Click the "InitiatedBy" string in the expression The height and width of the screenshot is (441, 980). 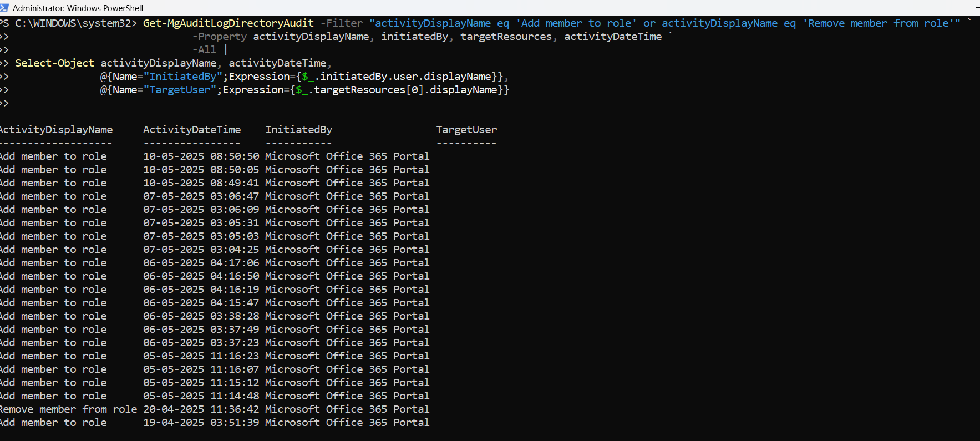click(182, 77)
